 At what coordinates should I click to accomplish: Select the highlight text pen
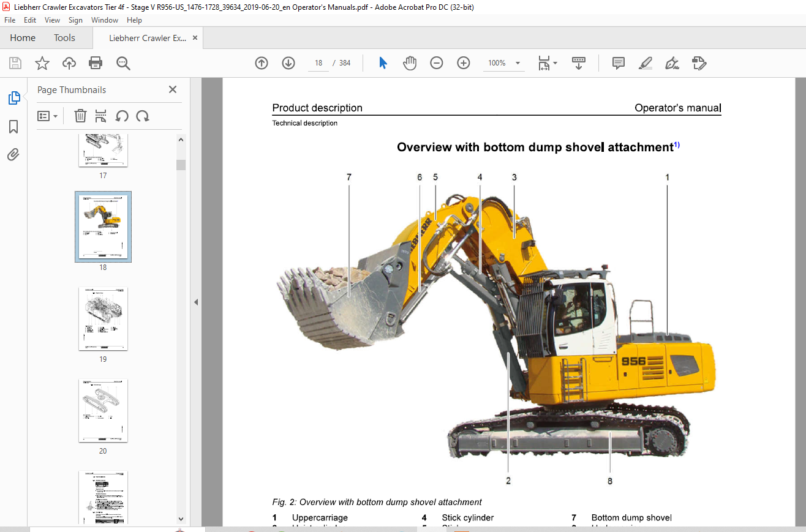point(646,63)
